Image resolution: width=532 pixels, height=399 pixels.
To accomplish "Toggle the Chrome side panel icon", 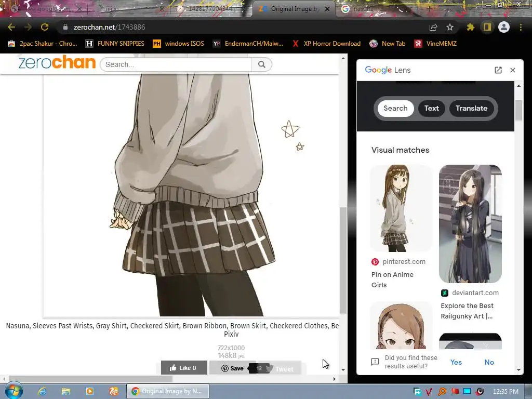I will pos(487,27).
